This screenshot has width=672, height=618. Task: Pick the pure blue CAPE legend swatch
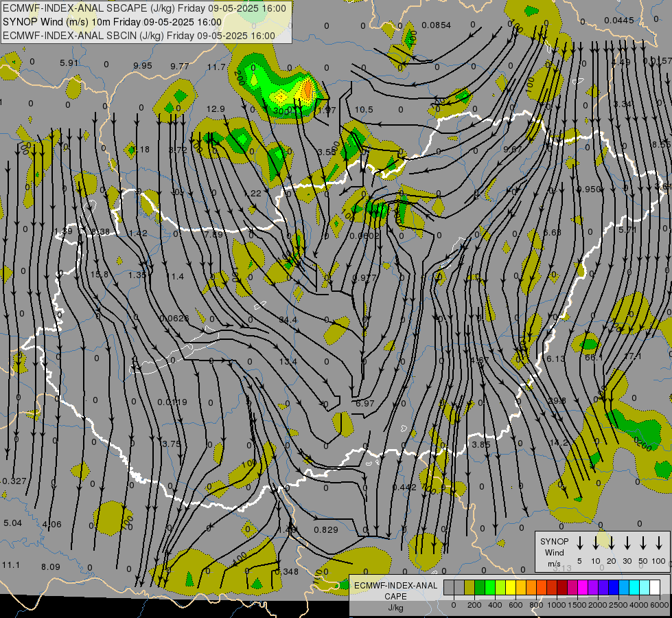pos(613,587)
